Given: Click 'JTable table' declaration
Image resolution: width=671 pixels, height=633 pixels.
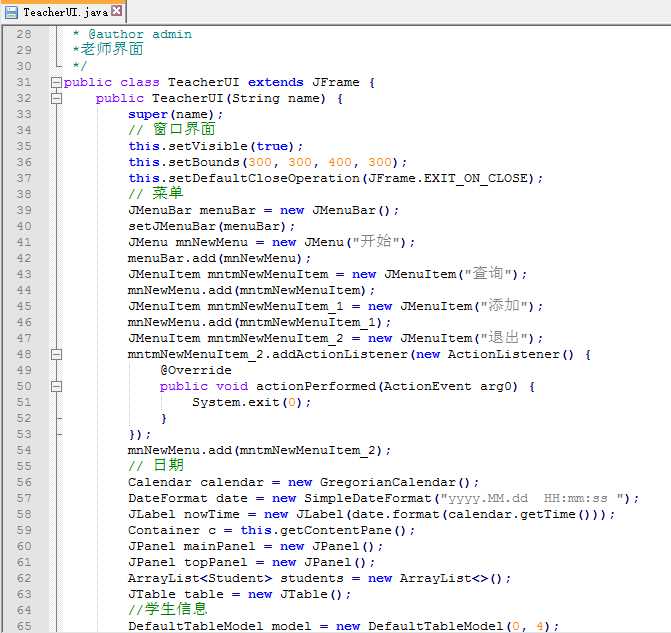Looking at the screenshot, I should point(175,594).
